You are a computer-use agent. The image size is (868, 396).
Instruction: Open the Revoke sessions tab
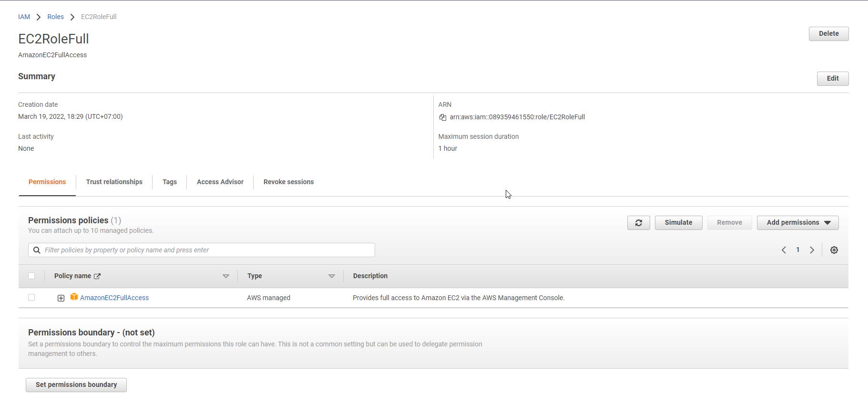(x=288, y=182)
